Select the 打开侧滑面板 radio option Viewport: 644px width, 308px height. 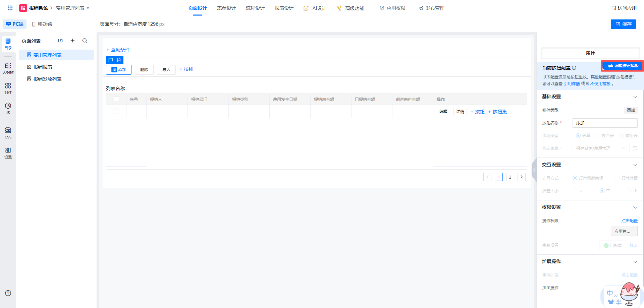point(575,178)
